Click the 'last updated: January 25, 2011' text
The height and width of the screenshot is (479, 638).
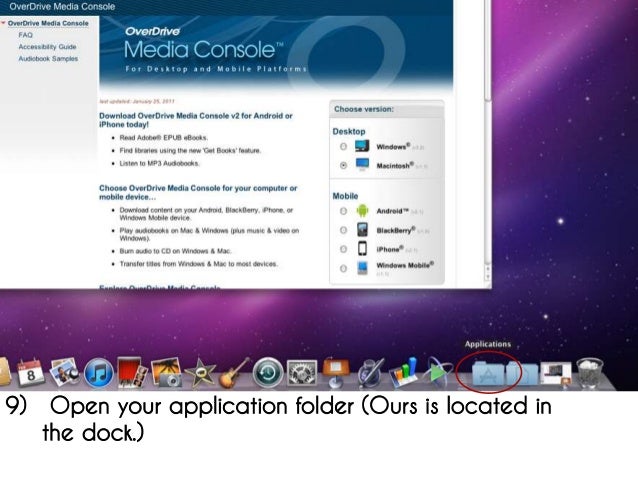[x=137, y=101]
